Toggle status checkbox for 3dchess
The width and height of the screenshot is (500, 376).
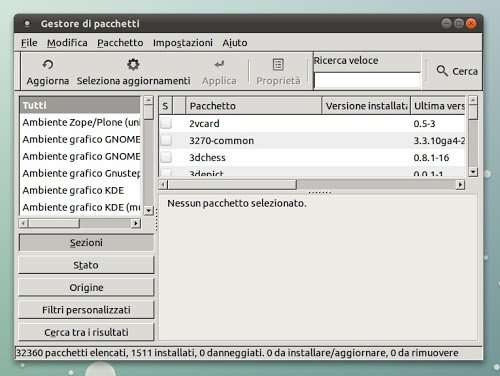pyautogui.click(x=166, y=157)
